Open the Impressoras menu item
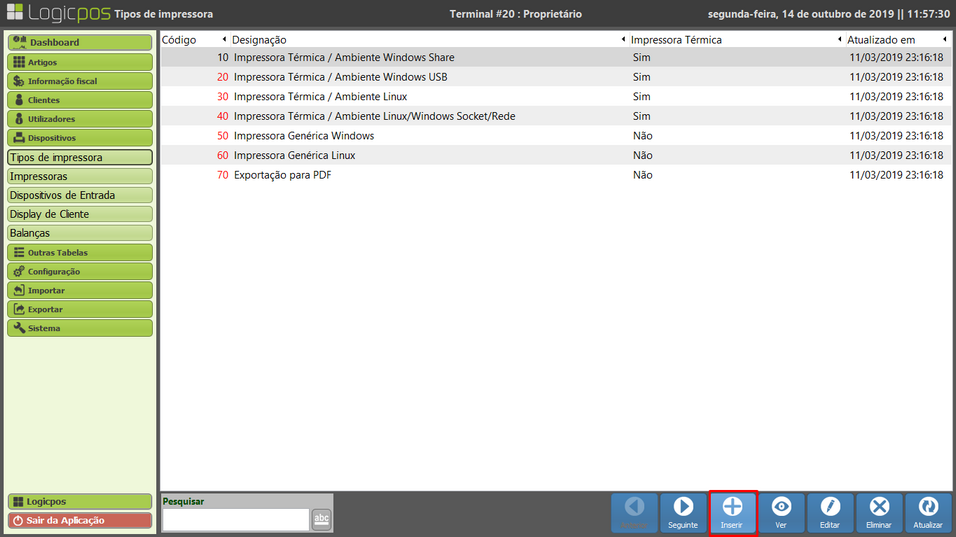Viewport: 956px width, 537px height. (x=80, y=176)
